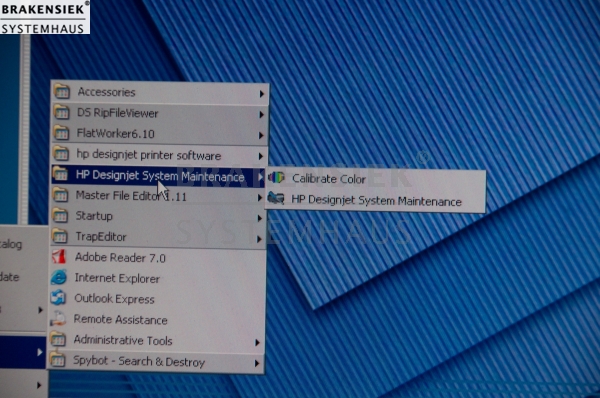Open the FlatWorker6.10 menu entry
The width and height of the screenshot is (600, 398).
[160, 134]
